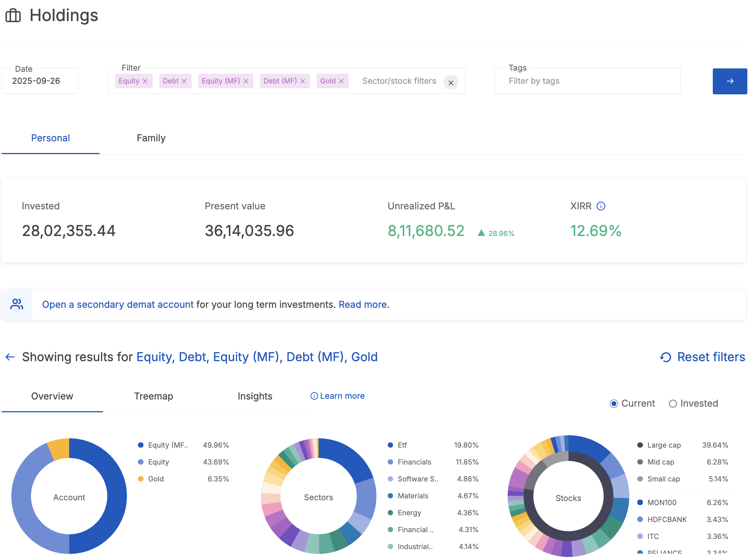Open the Sector/stock filters dropdown

coord(399,81)
